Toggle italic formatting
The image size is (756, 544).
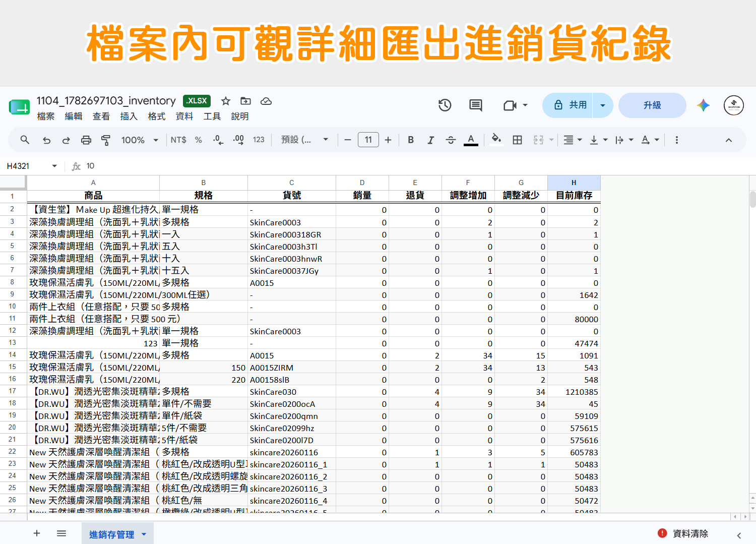click(x=430, y=140)
